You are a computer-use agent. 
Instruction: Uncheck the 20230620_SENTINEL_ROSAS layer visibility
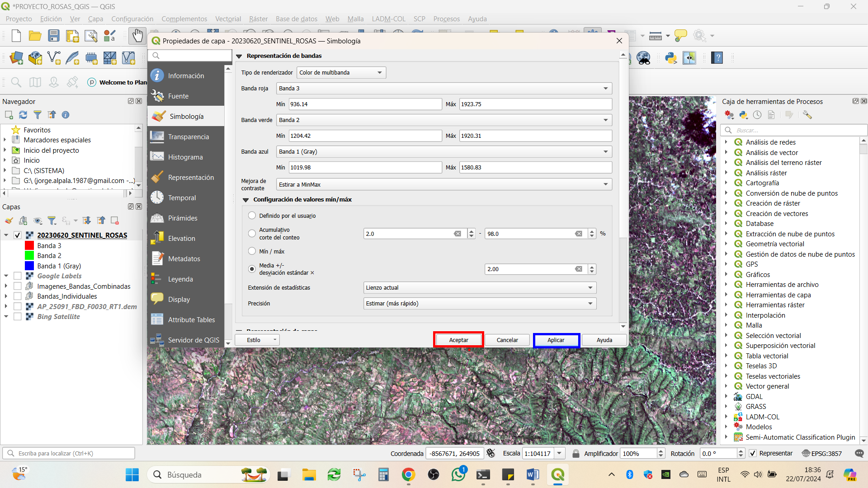(18, 235)
